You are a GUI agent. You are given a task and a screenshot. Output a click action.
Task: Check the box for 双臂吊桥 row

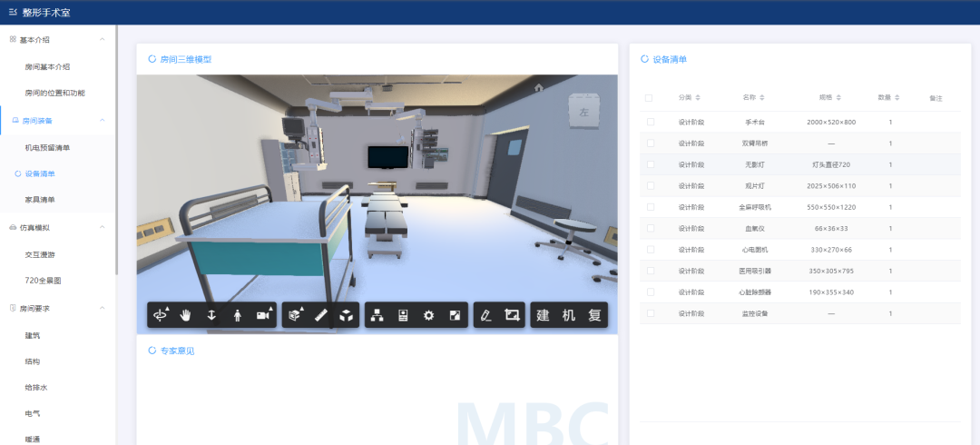(x=651, y=143)
